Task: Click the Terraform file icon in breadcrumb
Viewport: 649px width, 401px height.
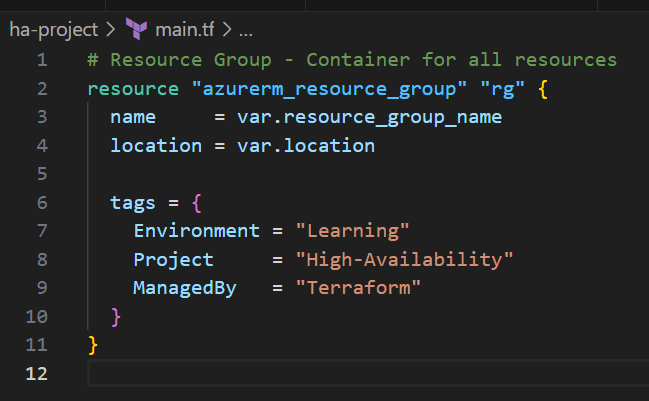Action: point(138,29)
